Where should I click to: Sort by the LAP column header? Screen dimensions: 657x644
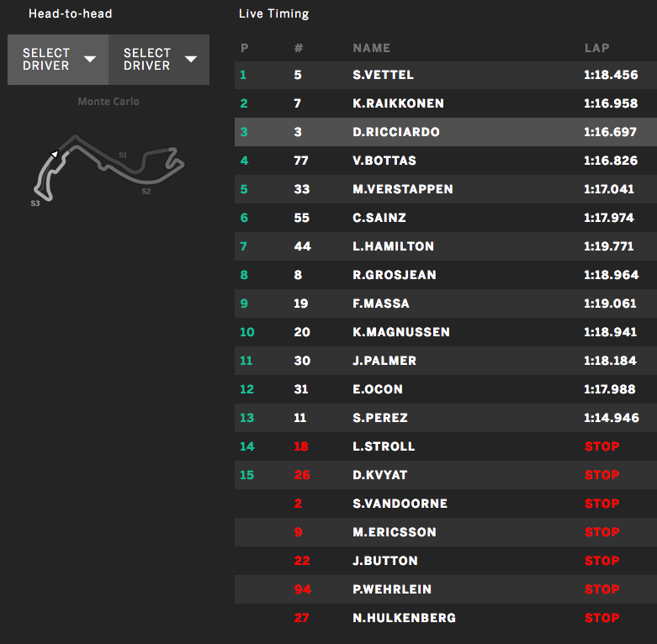pos(596,49)
